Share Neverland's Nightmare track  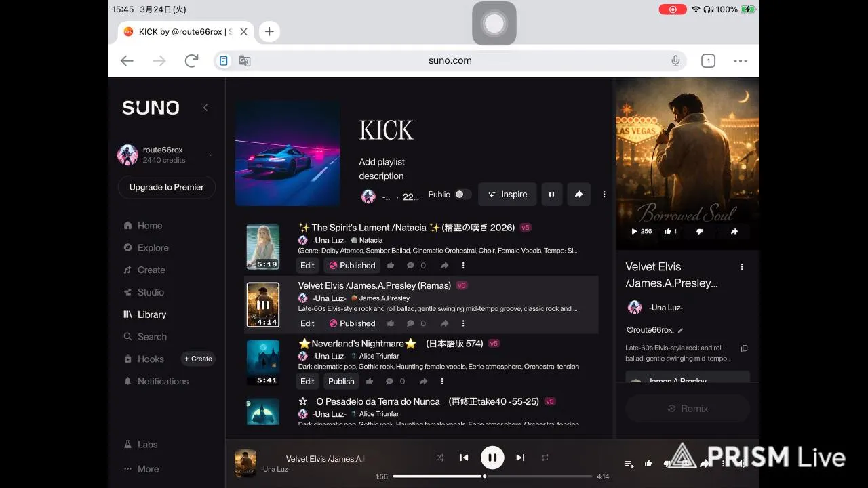(x=423, y=382)
